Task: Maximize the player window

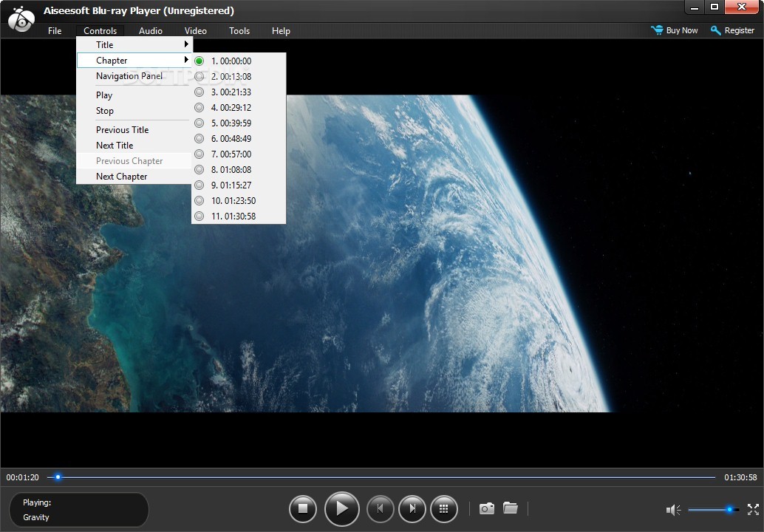Action: point(714,7)
